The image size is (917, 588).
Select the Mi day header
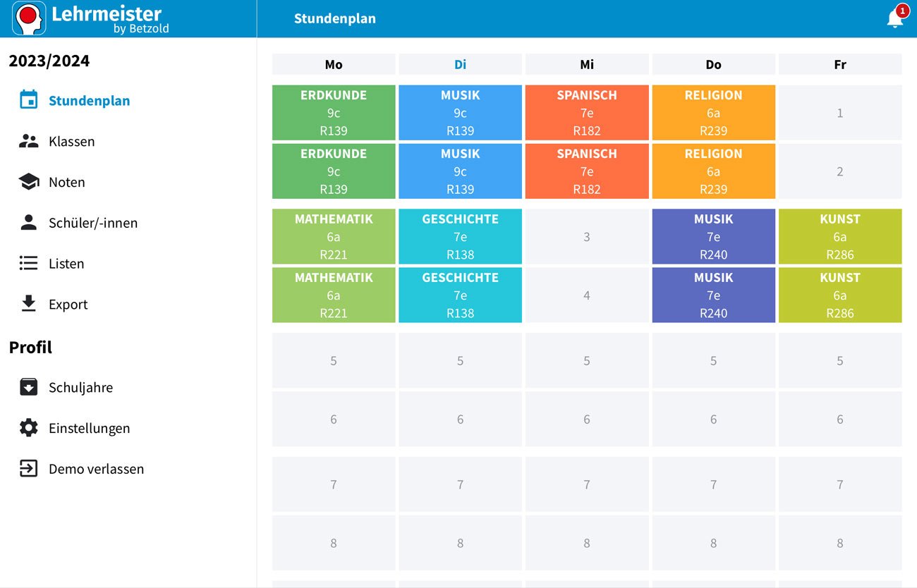[587, 64]
